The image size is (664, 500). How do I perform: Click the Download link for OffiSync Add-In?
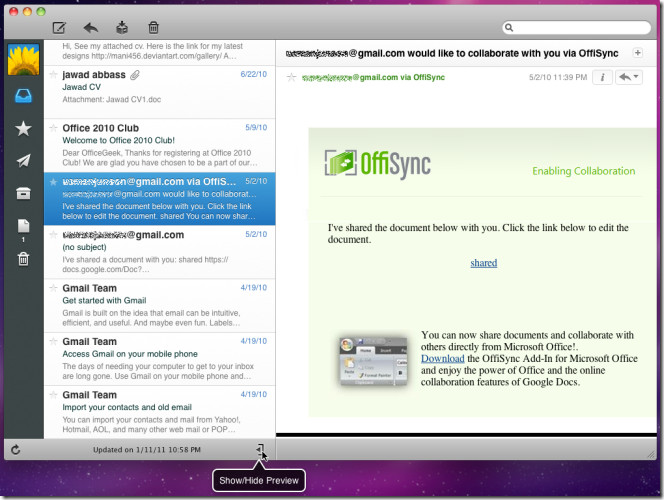point(443,359)
